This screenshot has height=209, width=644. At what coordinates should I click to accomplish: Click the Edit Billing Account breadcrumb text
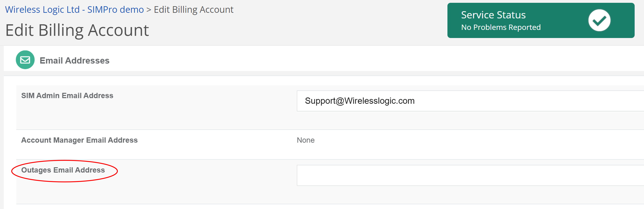coord(194,10)
